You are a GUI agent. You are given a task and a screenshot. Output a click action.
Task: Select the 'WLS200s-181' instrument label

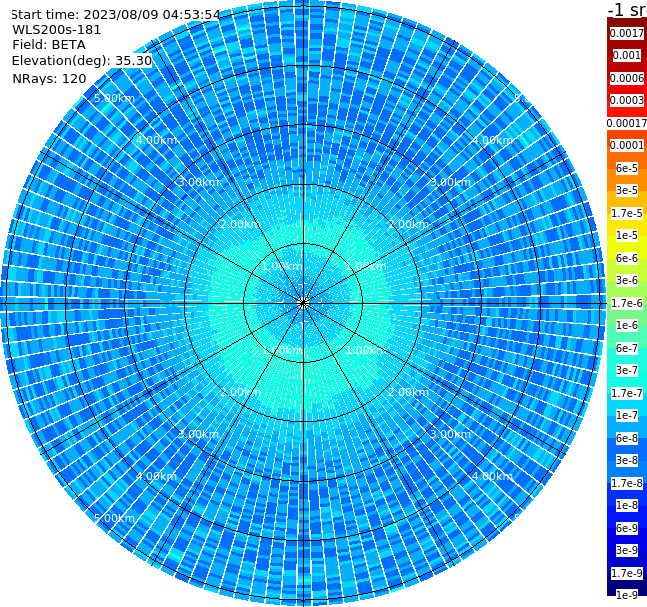pyautogui.click(x=57, y=30)
